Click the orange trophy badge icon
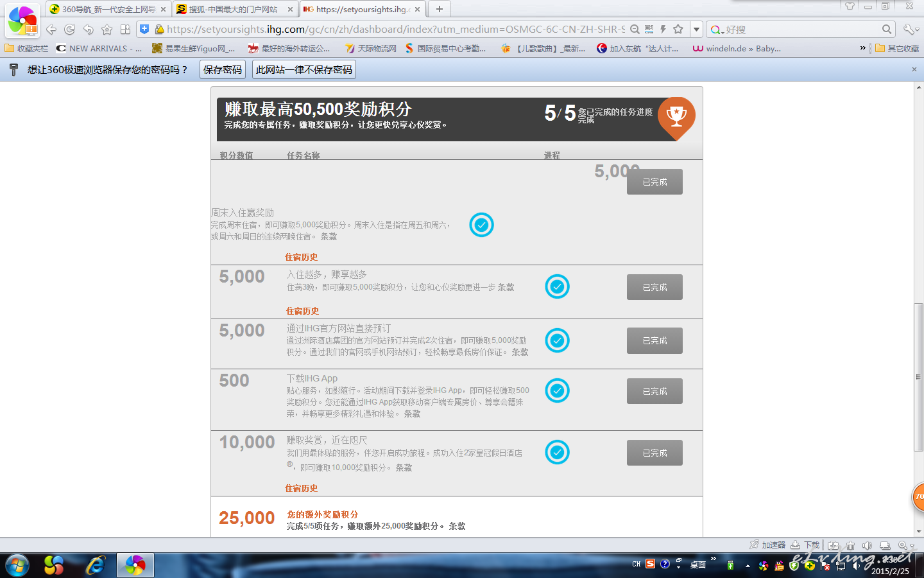 pos(676,118)
